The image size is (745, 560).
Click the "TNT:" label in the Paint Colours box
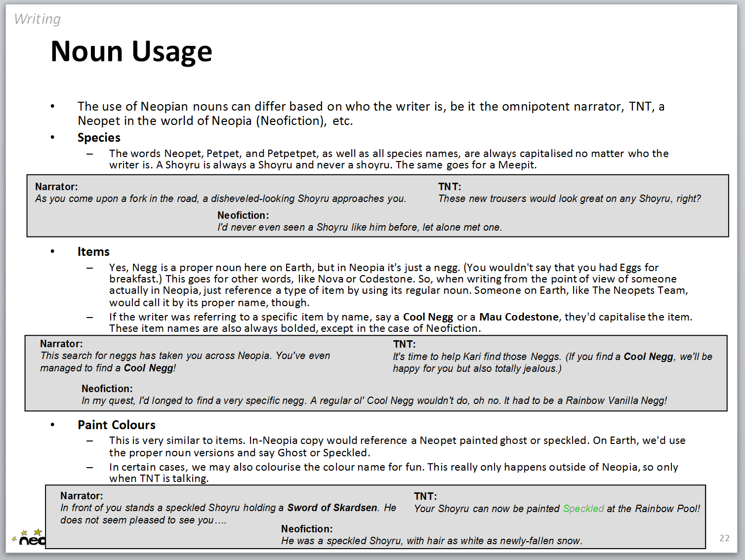coord(425,496)
